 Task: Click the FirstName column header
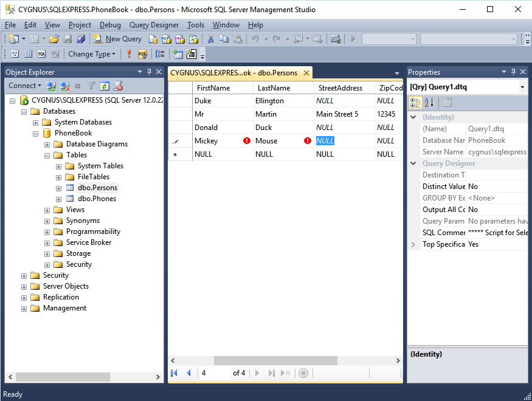tap(223, 87)
